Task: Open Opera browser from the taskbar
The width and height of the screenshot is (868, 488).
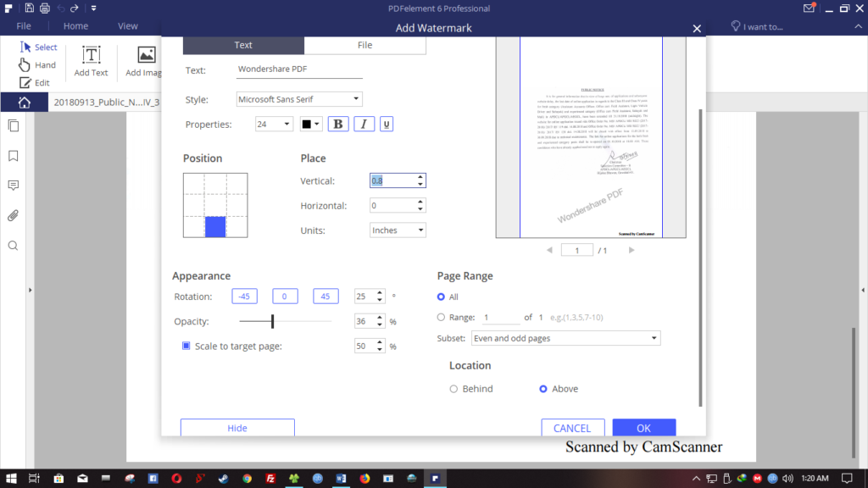Action: click(176, 478)
